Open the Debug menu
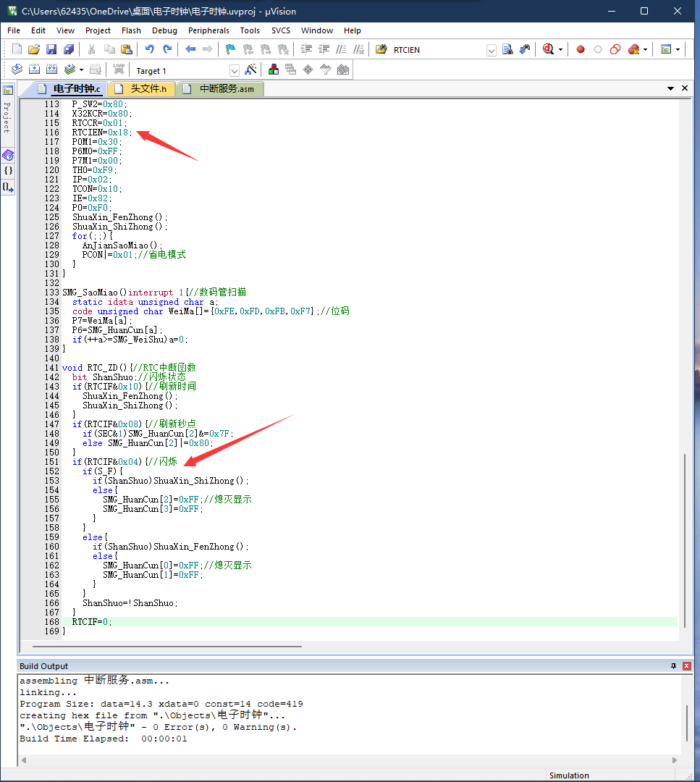This screenshot has width=700, height=782. 164,30
